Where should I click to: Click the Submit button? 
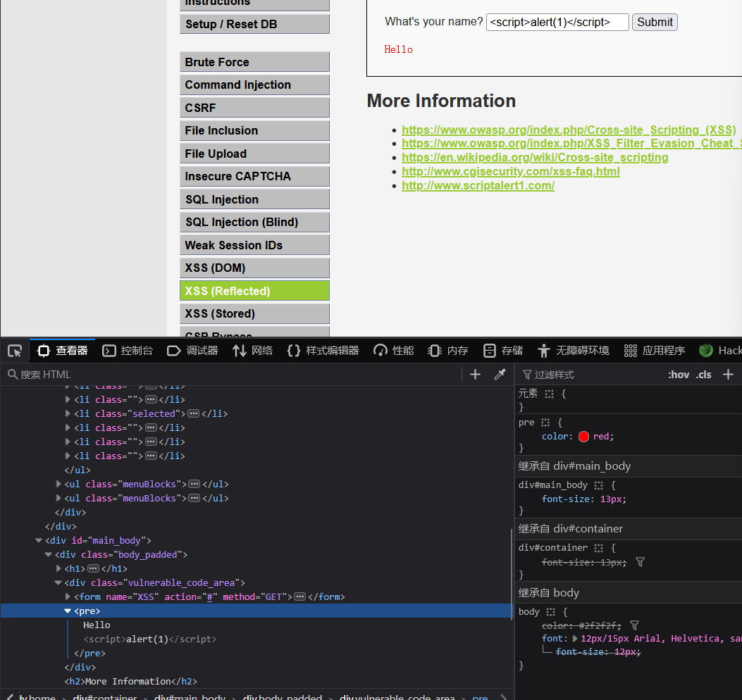click(x=655, y=23)
